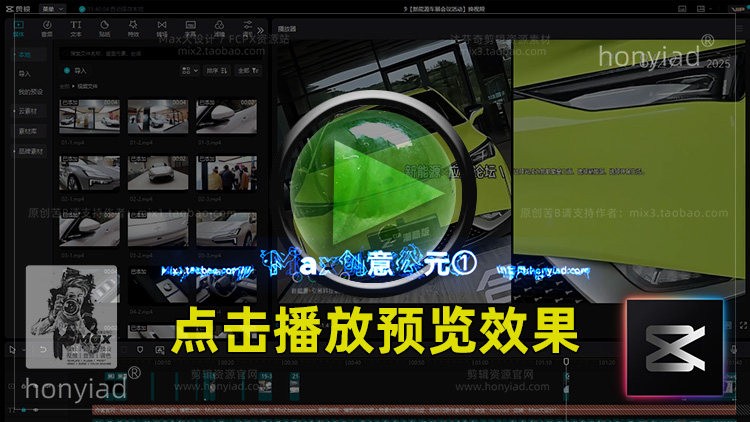Open the 滤镜 filters tab icon
Screen dimensions: 750x422
(219, 25)
